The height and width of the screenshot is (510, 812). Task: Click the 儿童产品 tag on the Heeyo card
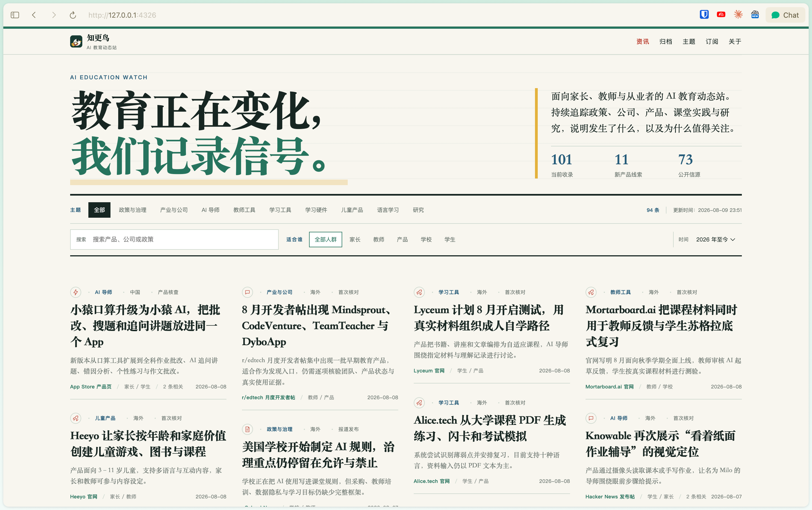click(x=105, y=418)
